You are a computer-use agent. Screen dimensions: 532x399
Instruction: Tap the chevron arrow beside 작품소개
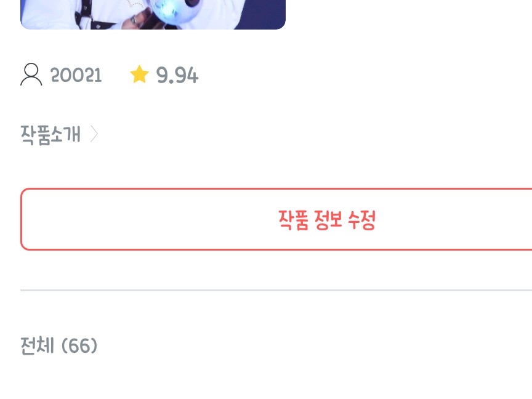94,134
